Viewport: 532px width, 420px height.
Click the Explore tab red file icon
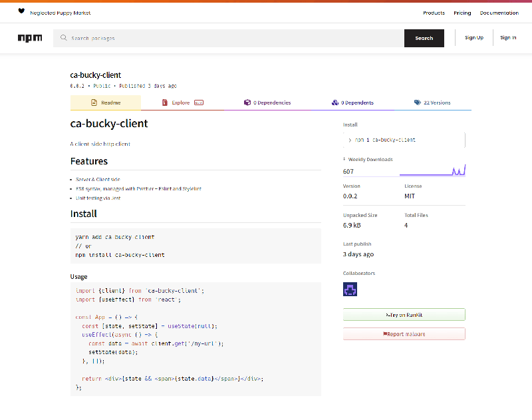[165, 103]
